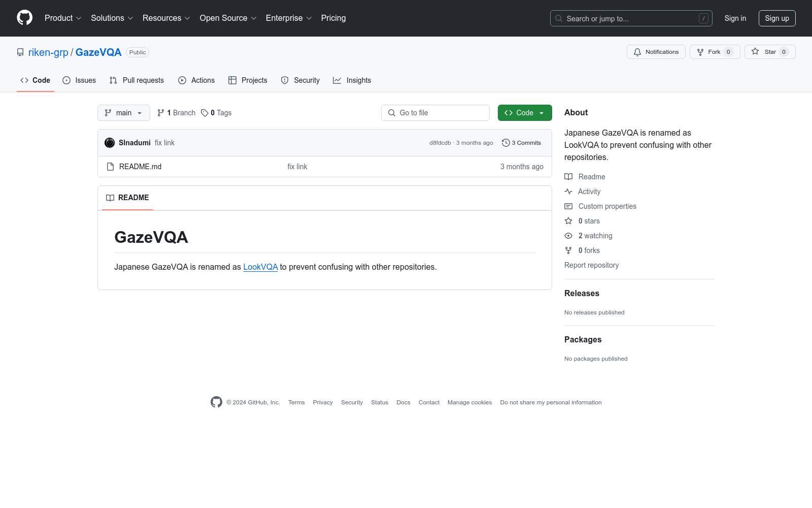
Task: Click the fix link message in README.md row
Action: (297, 167)
